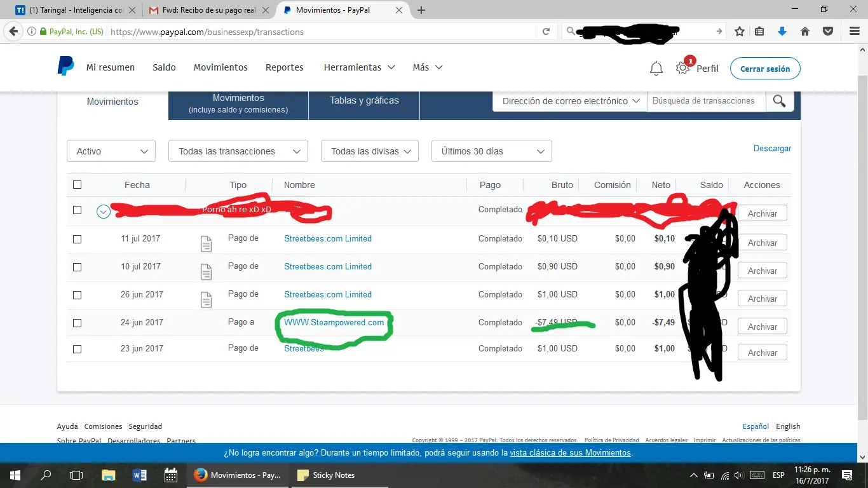Check the box for 23 jun 2017 transaction
The height and width of the screenshot is (488, 868).
(78, 349)
